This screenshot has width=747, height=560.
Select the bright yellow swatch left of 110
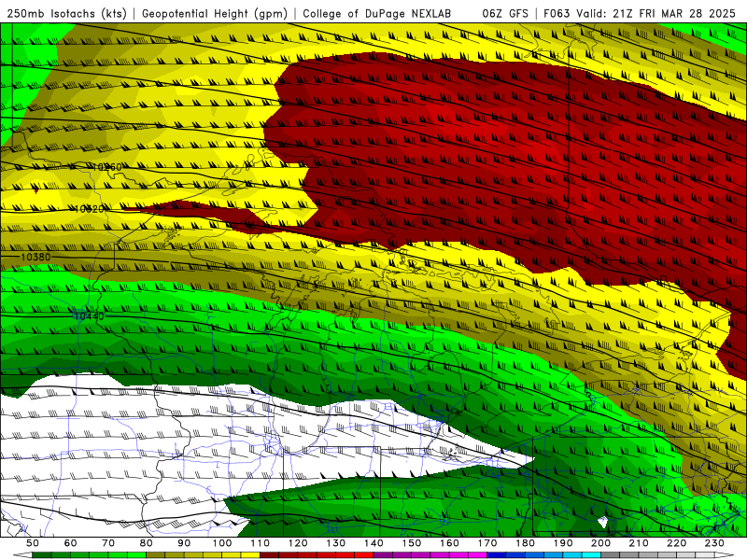(x=250, y=555)
